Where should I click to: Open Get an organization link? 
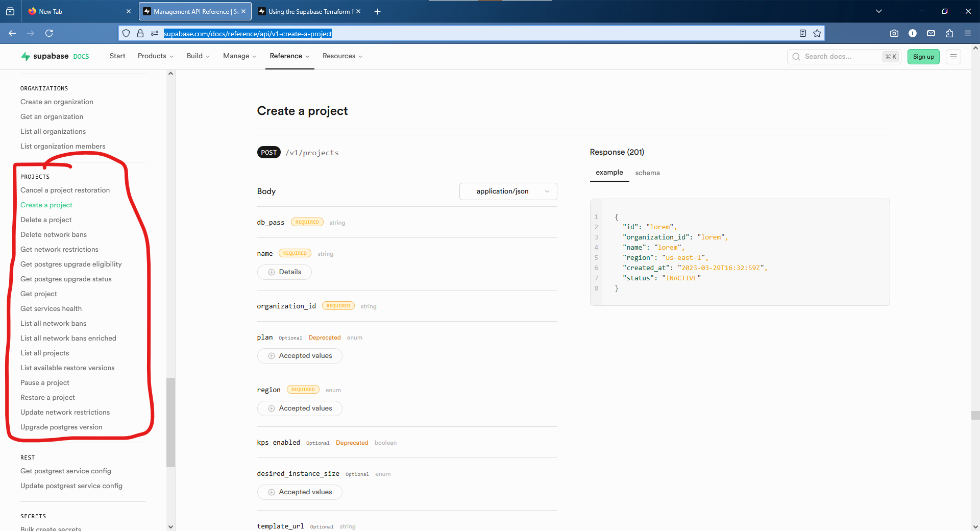tap(52, 117)
